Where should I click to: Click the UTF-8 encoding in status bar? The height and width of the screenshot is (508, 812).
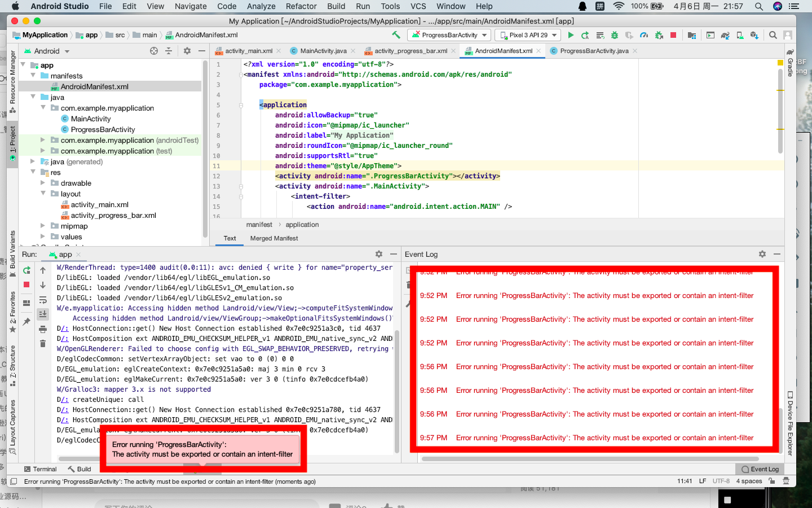coord(721,481)
